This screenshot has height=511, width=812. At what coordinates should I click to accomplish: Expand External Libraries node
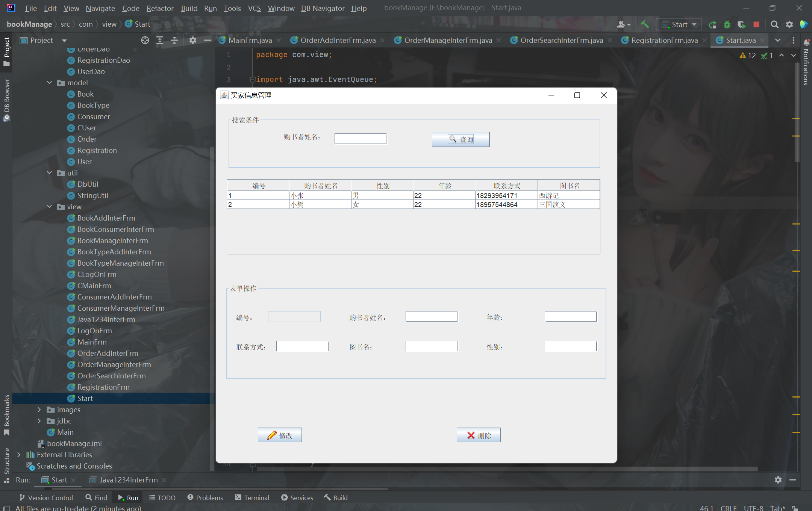(x=19, y=455)
